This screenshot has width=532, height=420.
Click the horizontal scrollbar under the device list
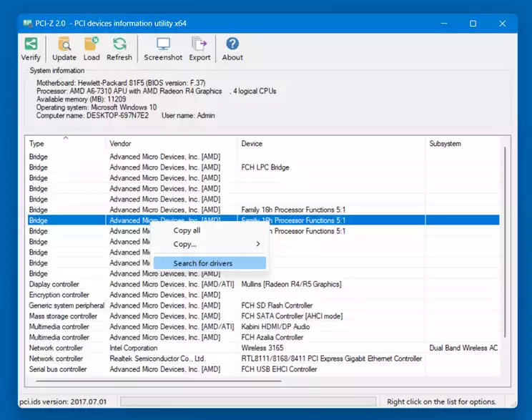(x=159, y=381)
